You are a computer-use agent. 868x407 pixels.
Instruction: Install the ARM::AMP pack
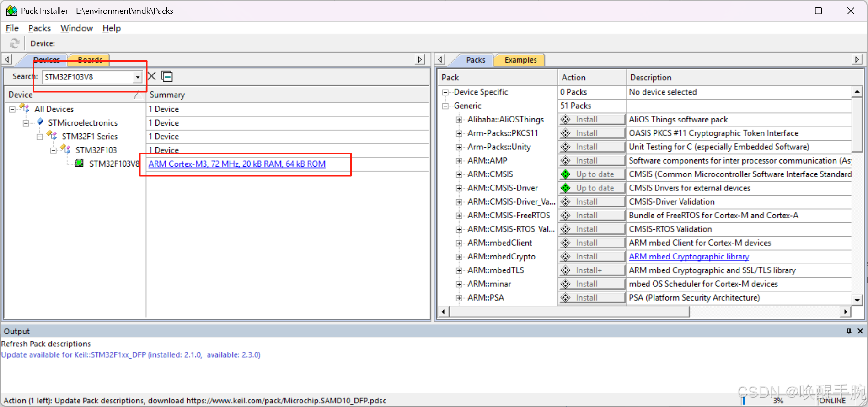592,160
